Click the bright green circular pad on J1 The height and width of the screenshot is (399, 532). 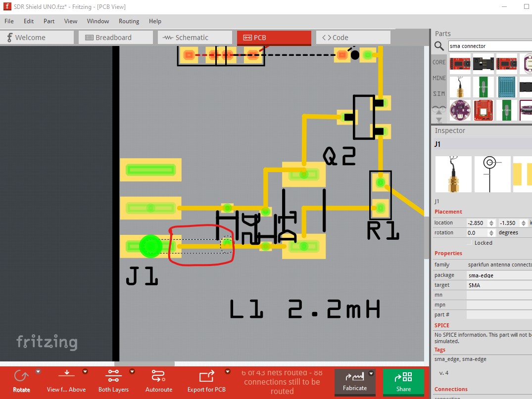[x=150, y=246]
